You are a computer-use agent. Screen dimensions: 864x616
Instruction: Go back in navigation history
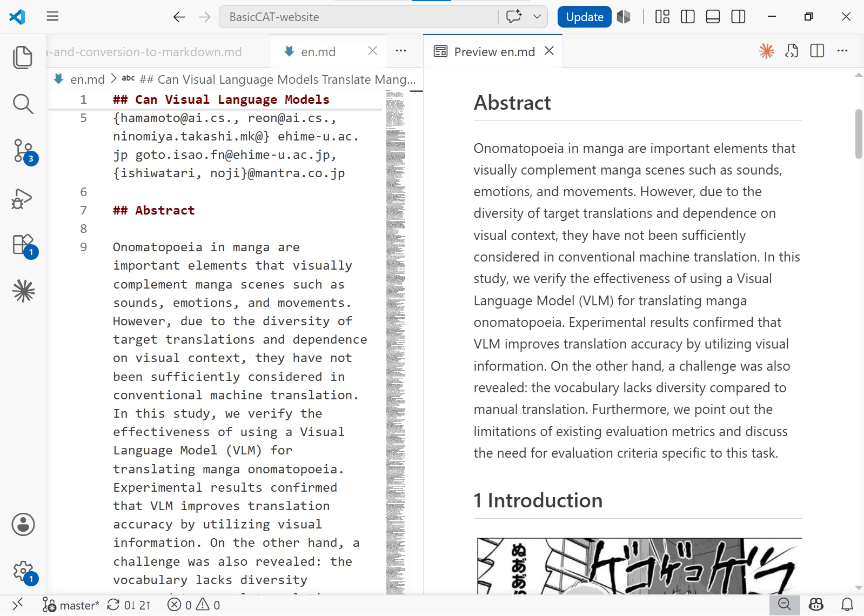[x=179, y=17]
